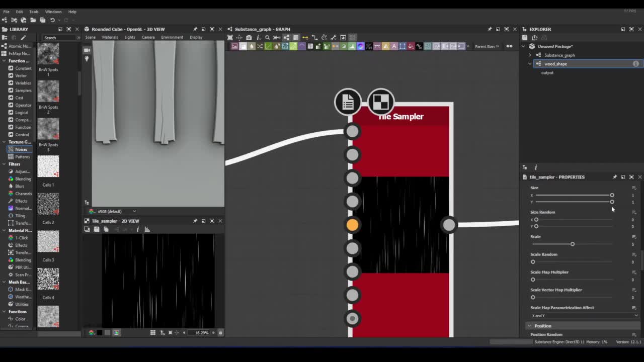Screen dimensions: 644x362
Task: Collapse the Unsaved Package tree
Action: coord(523,46)
